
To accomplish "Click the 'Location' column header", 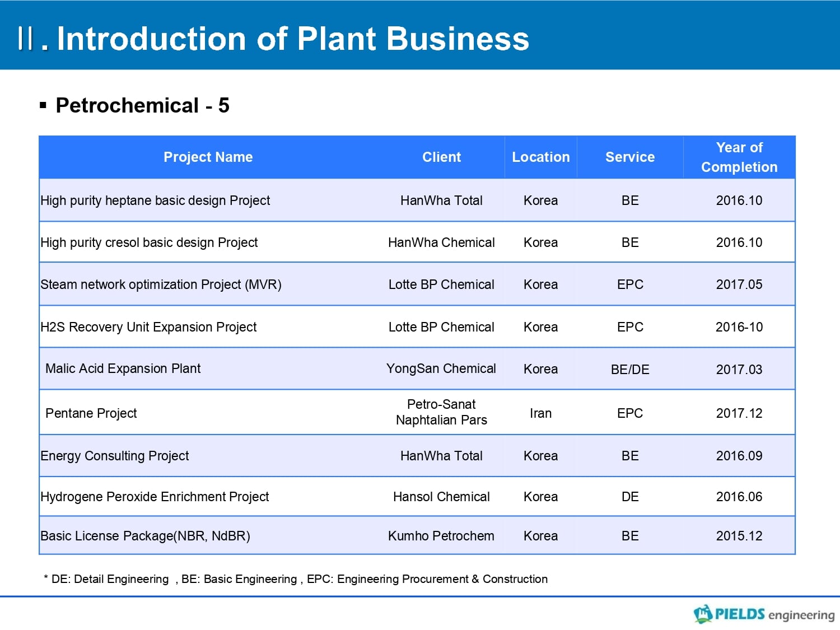I will tap(540, 157).
